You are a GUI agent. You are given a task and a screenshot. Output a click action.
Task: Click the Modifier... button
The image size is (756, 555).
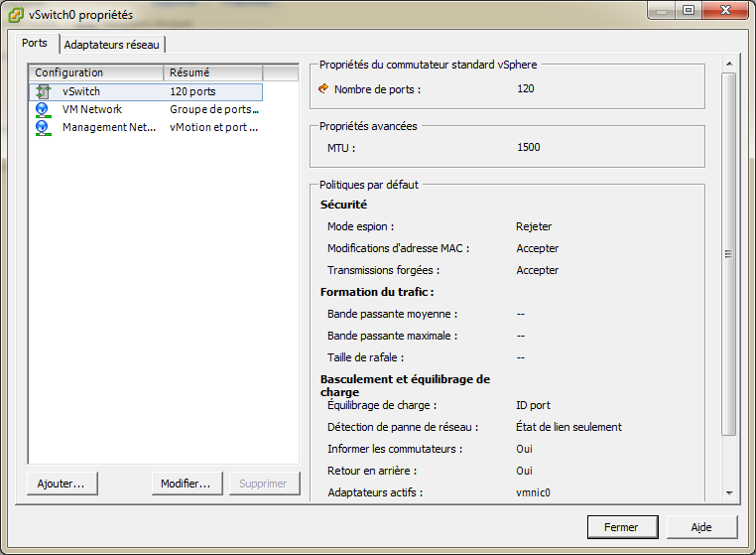187,484
